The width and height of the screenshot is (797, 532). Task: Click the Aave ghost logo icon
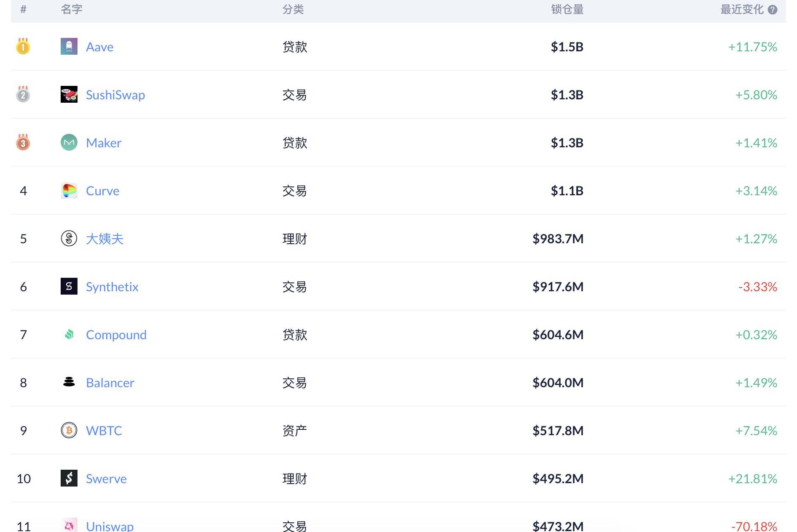[69, 47]
